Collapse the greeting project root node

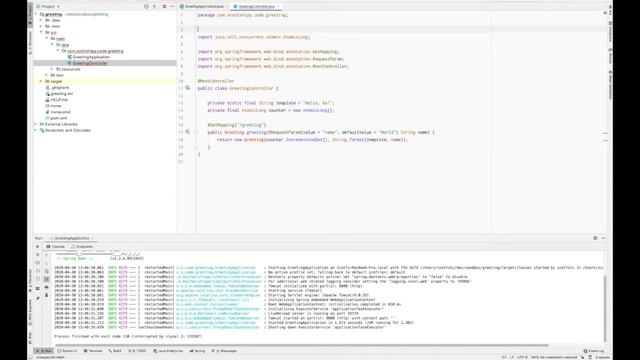coord(36,14)
